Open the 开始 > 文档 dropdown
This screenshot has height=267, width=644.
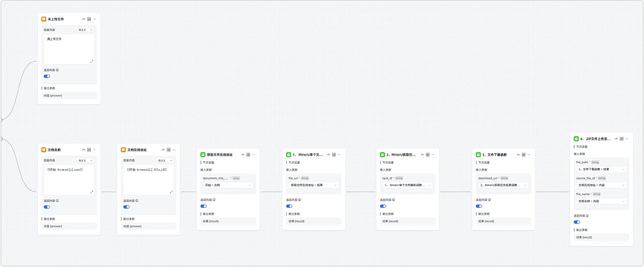click(228, 185)
